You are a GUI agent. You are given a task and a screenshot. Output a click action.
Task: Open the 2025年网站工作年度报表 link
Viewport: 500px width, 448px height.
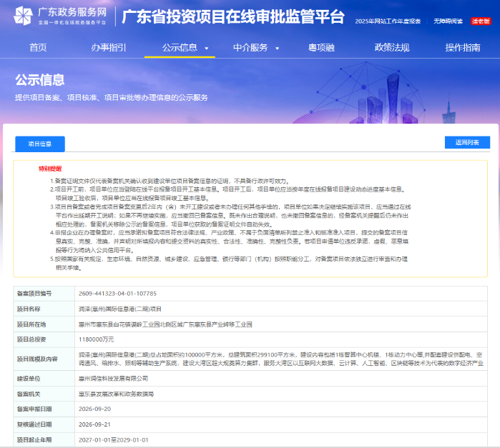pos(388,21)
